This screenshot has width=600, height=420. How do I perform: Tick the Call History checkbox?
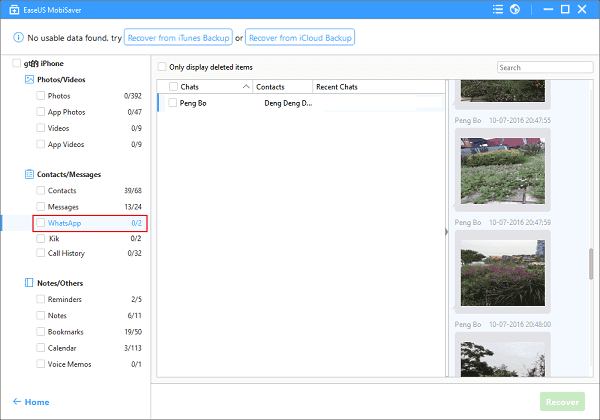coord(41,253)
